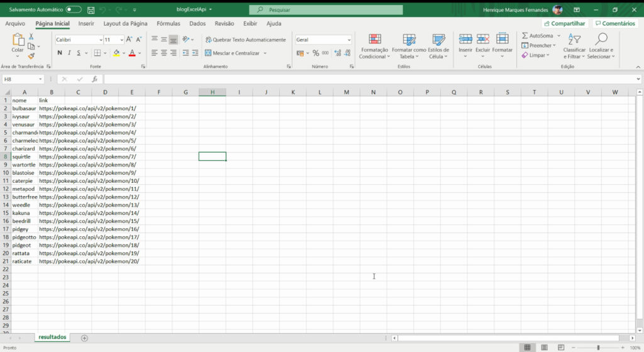Align text to middle icon
The height and width of the screenshot is (352, 644).
point(164,40)
